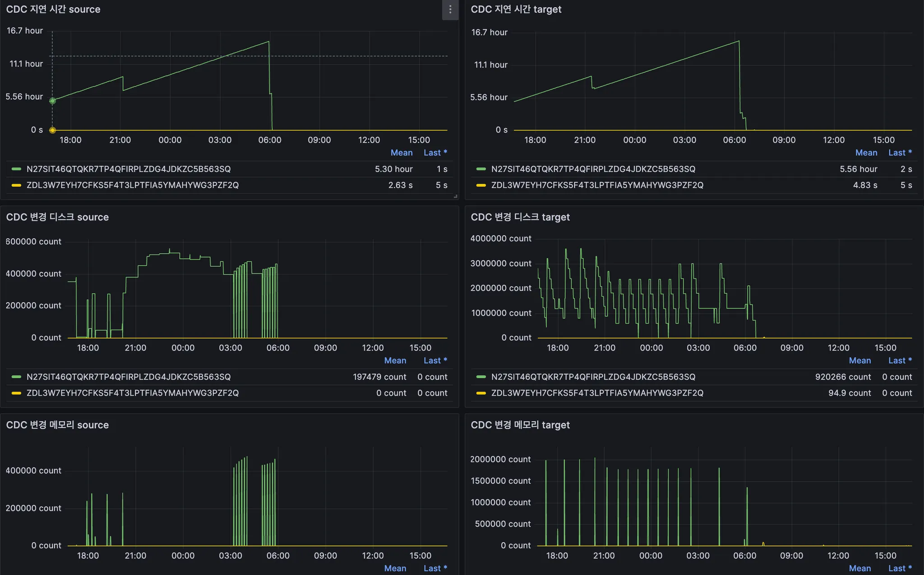
Task: Sort 변경 메모리 target legend by Mean
Action: coord(859,568)
